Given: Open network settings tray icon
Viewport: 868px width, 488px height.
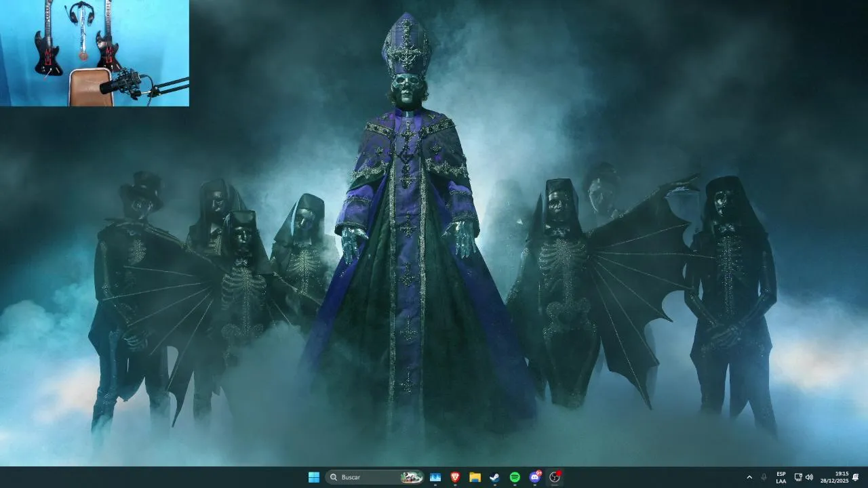Looking at the screenshot, I should (x=798, y=477).
